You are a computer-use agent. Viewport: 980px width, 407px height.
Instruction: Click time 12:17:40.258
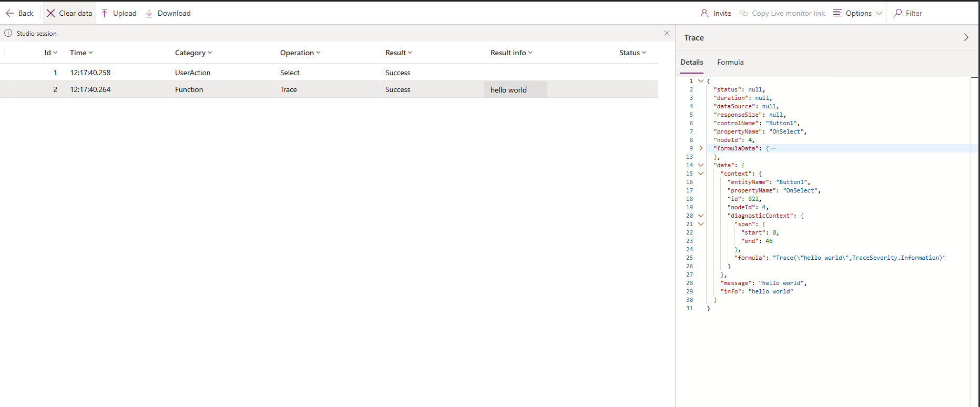pos(90,73)
